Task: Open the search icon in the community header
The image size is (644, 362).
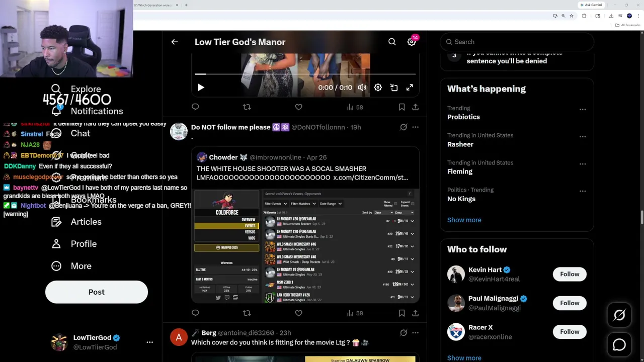Action: point(392,42)
